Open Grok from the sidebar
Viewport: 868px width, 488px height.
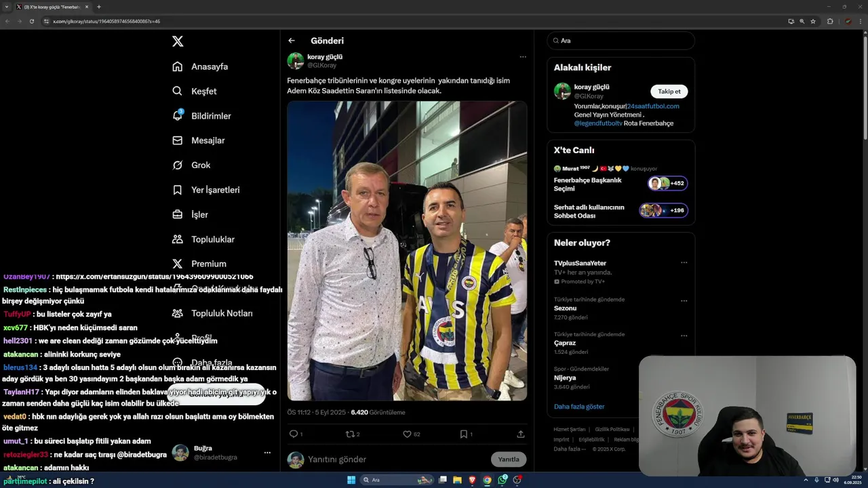pos(191,165)
